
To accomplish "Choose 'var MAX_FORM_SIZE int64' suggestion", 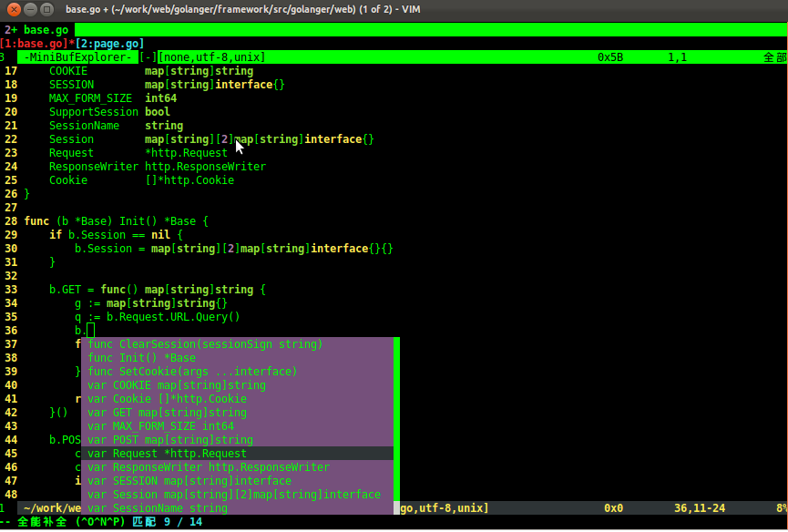I will (x=160, y=426).
